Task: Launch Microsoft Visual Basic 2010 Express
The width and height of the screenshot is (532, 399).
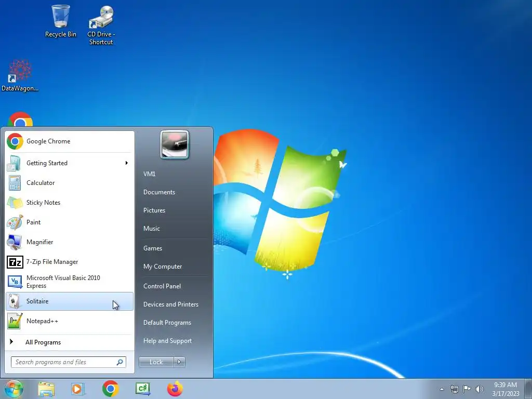Action: (x=70, y=282)
